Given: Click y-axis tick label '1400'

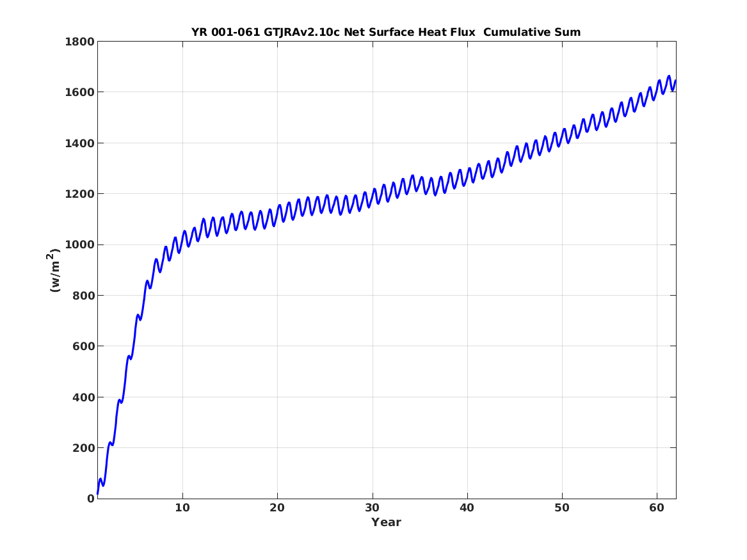Looking at the screenshot, I should pyautogui.click(x=80, y=143).
